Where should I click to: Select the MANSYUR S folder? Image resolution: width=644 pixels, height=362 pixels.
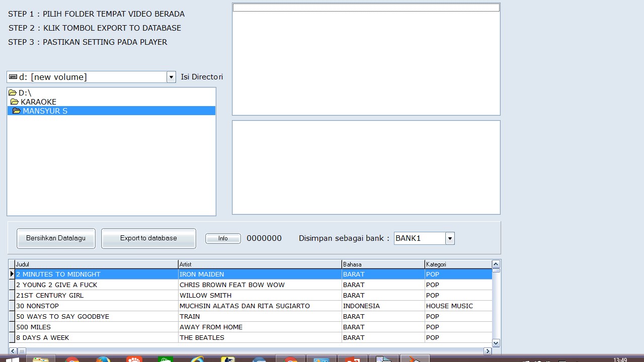pyautogui.click(x=45, y=111)
